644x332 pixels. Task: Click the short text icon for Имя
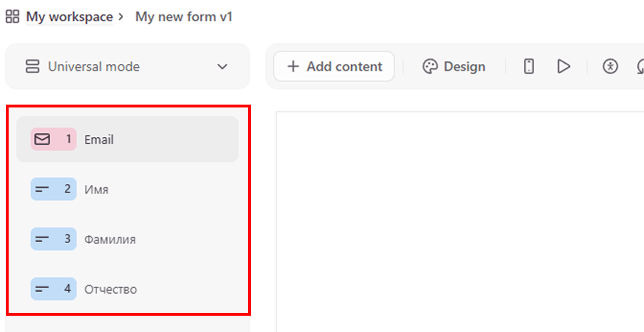click(43, 190)
